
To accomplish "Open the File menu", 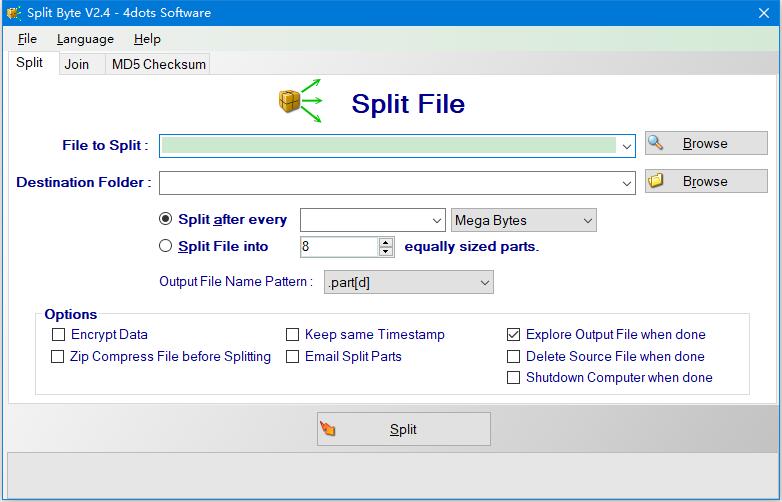I will 27,39.
